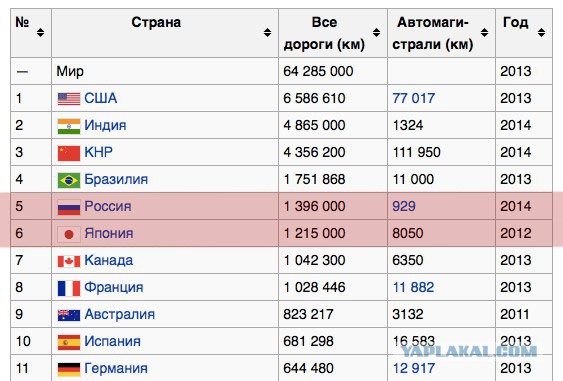Open the Япония country link

(109, 233)
